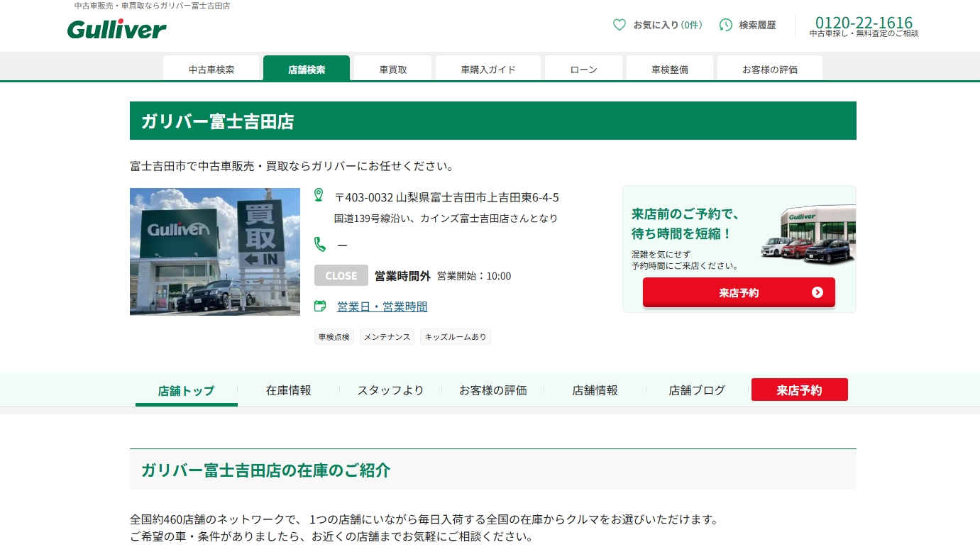
Task: View the スタッフより section
Action: 390,390
